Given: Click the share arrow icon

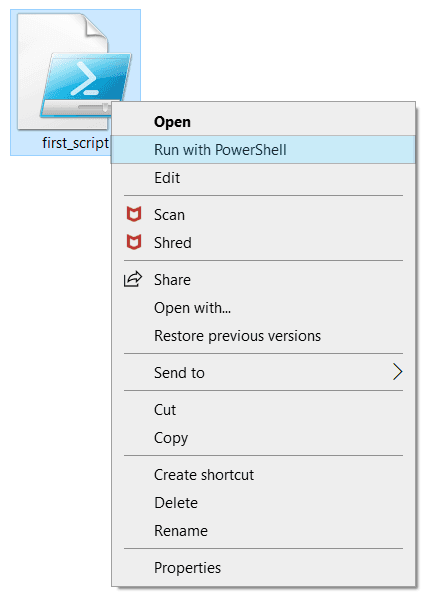Looking at the screenshot, I should coord(133,279).
